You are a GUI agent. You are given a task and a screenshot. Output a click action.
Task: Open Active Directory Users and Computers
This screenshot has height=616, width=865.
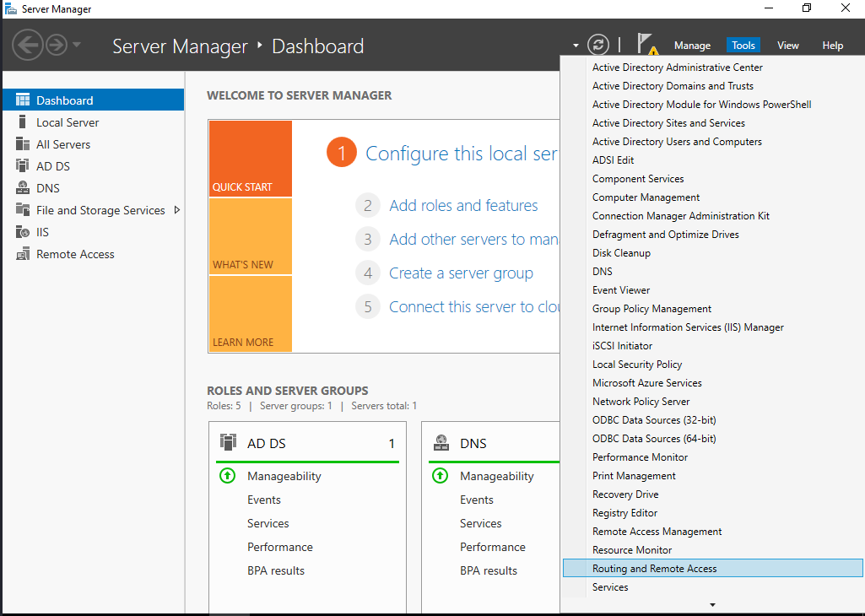(677, 142)
